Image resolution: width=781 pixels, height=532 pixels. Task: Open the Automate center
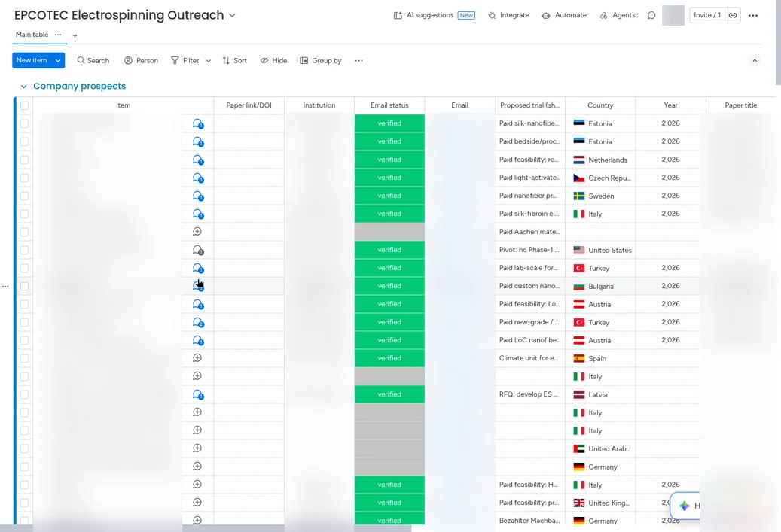click(564, 16)
